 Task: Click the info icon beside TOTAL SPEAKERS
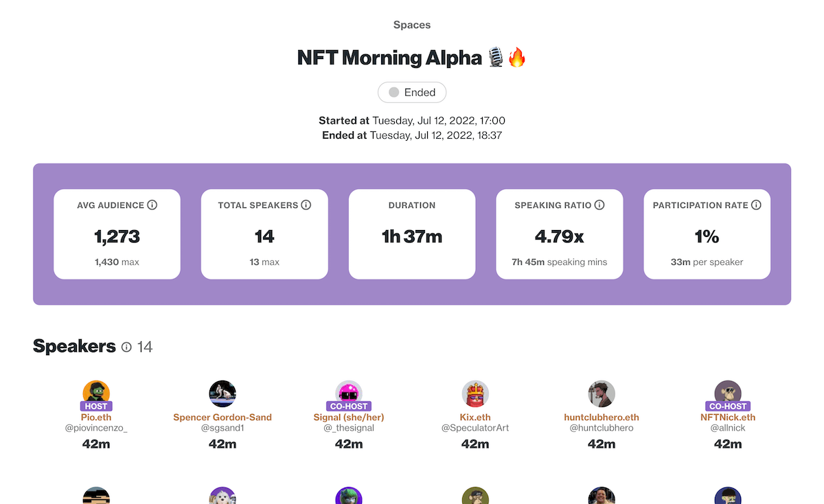(x=306, y=205)
